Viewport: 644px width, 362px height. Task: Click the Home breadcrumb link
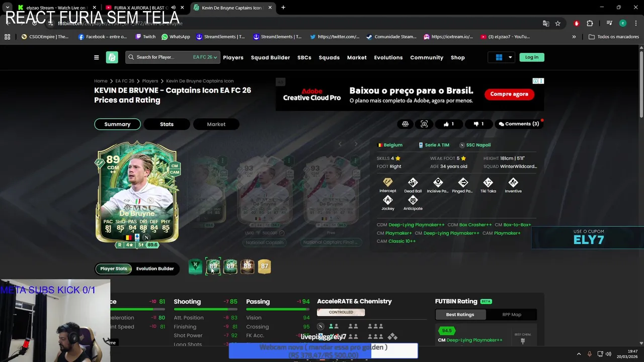point(101,81)
